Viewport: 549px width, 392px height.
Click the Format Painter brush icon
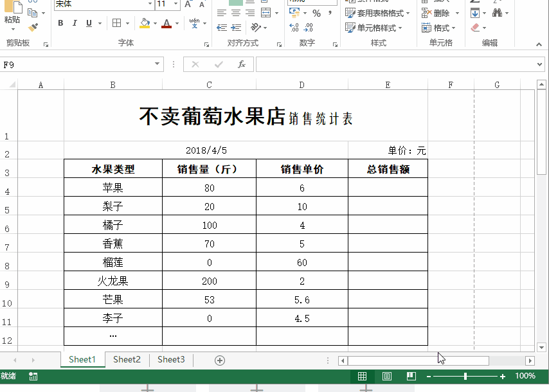click(x=33, y=27)
